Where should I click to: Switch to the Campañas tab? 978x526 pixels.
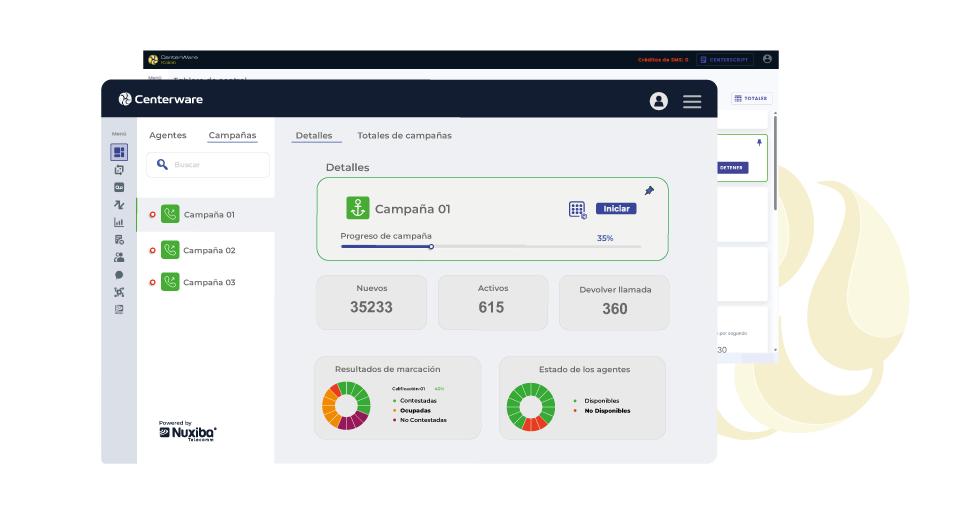(x=233, y=135)
